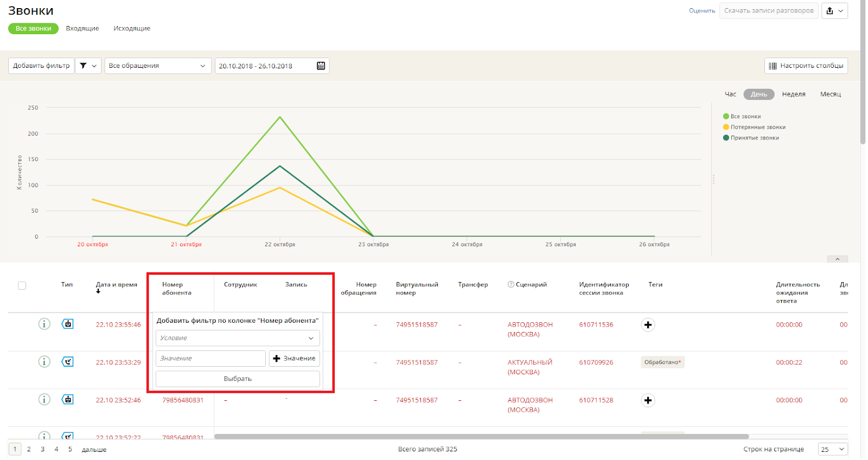Click the Скачать записи разговоров button

pos(769,11)
